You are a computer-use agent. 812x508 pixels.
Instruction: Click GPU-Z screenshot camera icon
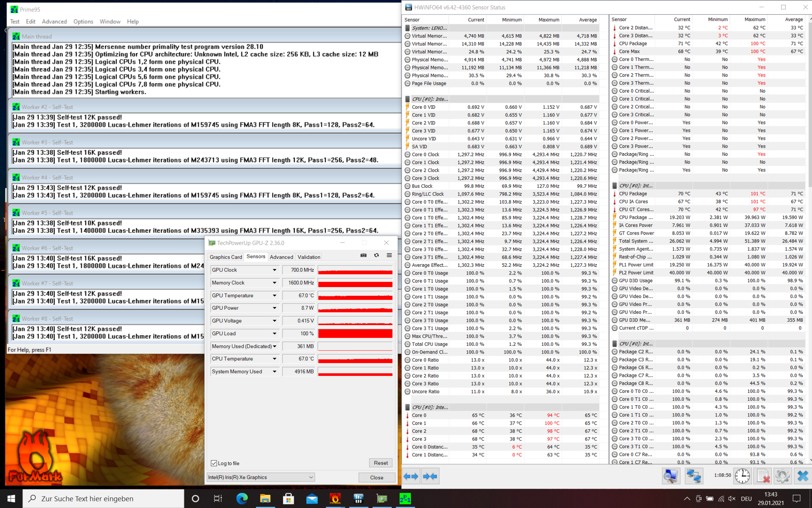coord(363,255)
